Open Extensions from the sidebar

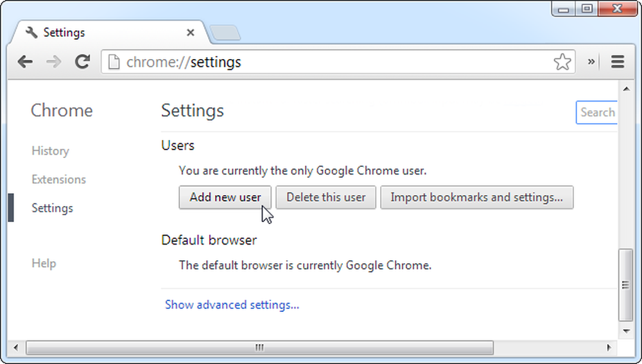[x=58, y=179]
